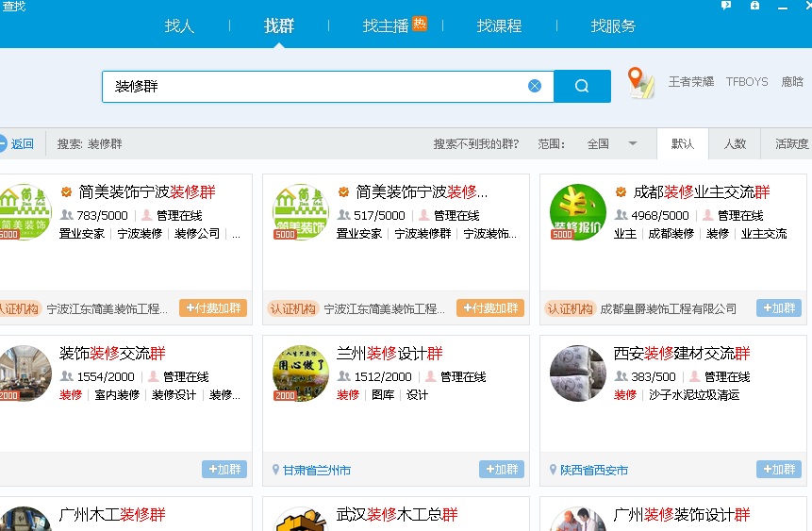Screen dimensions: 812x531
Task: Select the 找课程 tab
Action: (x=499, y=25)
